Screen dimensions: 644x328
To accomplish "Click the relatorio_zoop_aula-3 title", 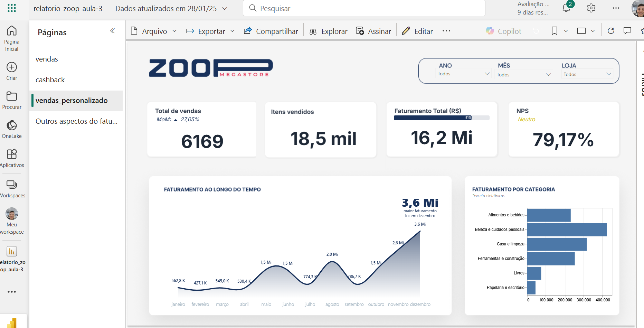I will [x=68, y=9].
